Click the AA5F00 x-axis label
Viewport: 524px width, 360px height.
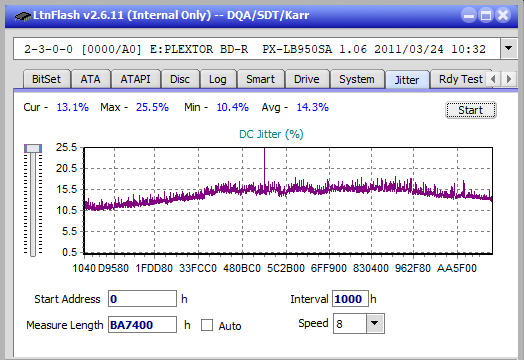(x=457, y=268)
